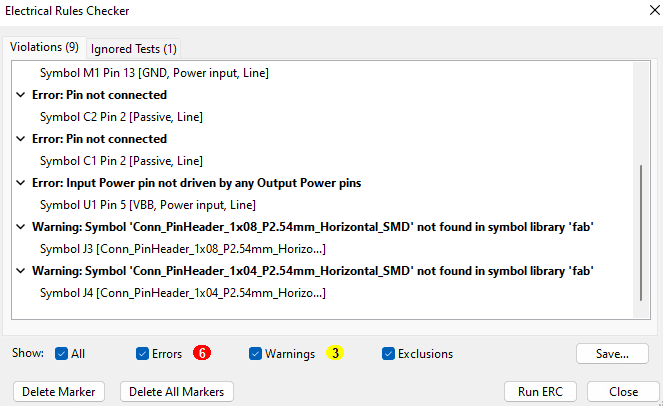
Task: Click the violations list vertical scrollbar
Action: 641,233
